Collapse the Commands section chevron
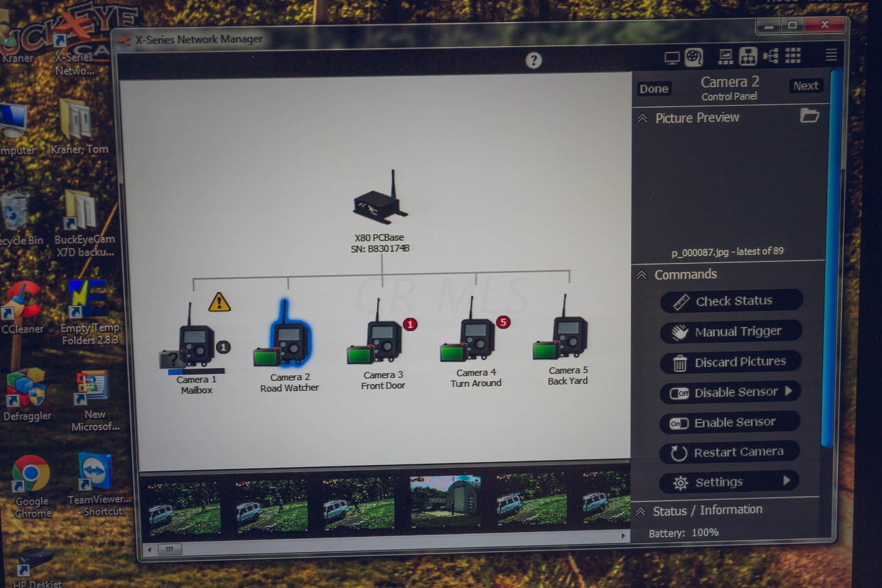 pos(642,275)
